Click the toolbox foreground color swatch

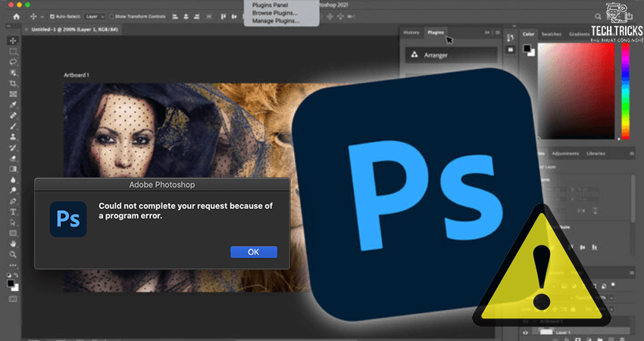[11, 283]
